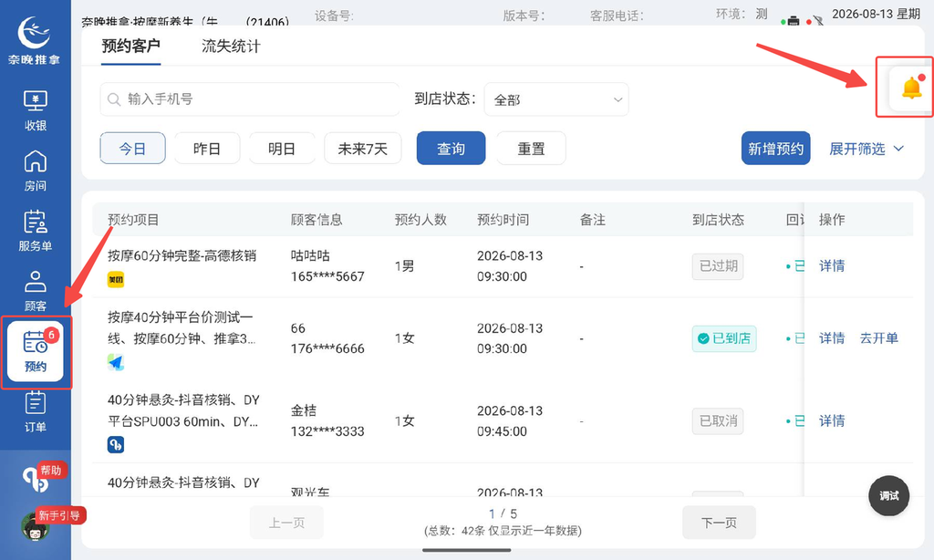Click the Douyin source icon for 金桔's booking
The image size is (934, 560).
[116, 444]
